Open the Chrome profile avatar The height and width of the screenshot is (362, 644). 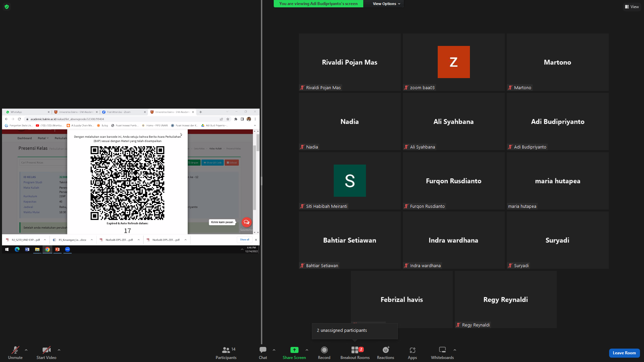[249, 119]
